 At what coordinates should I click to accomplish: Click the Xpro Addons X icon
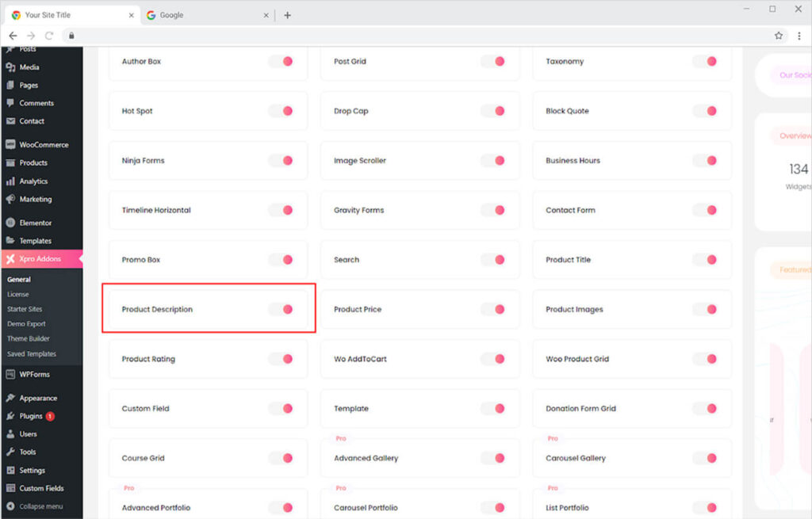tap(10, 259)
